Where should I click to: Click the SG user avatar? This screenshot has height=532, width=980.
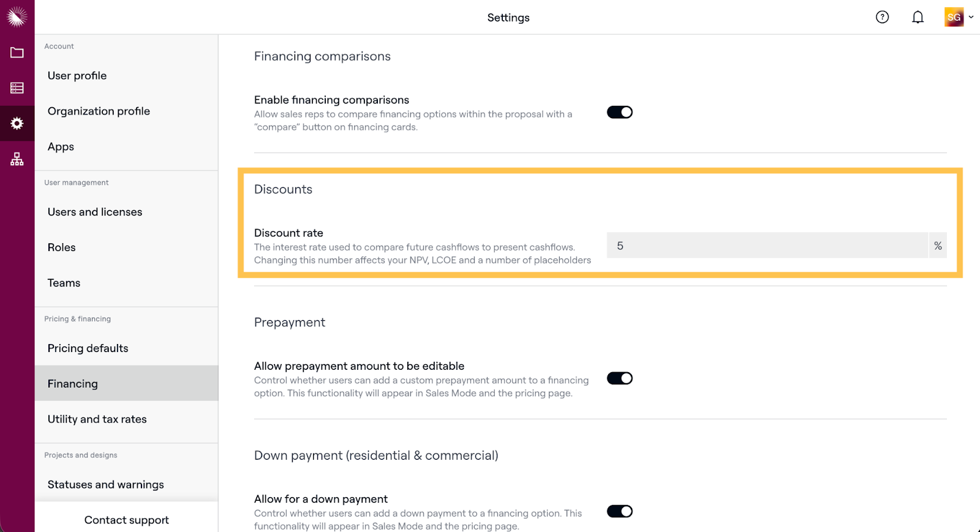[954, 17]
